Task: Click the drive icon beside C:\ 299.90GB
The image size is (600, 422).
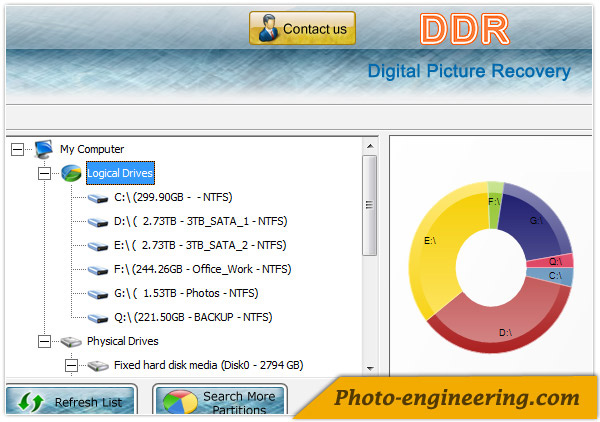Action: point(98,198)
